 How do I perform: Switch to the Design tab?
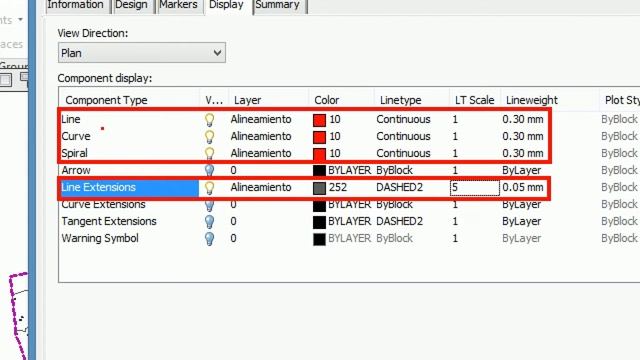click(131, 5)
